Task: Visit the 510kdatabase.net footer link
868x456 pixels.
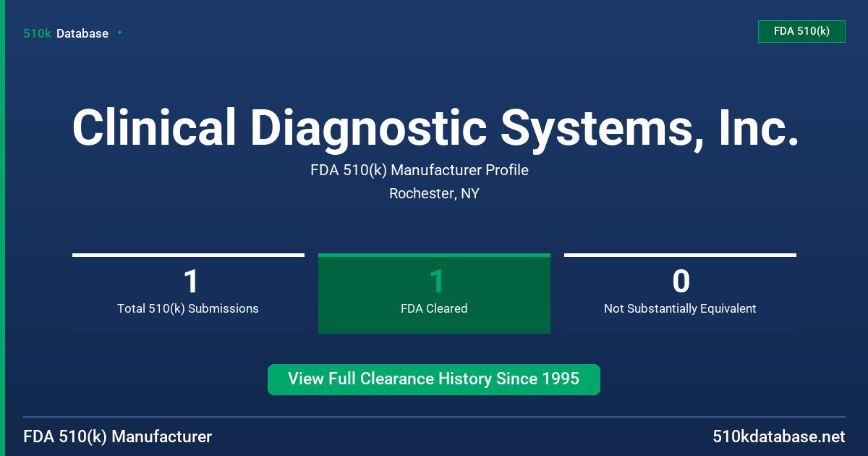Action: tap(778, 436)
